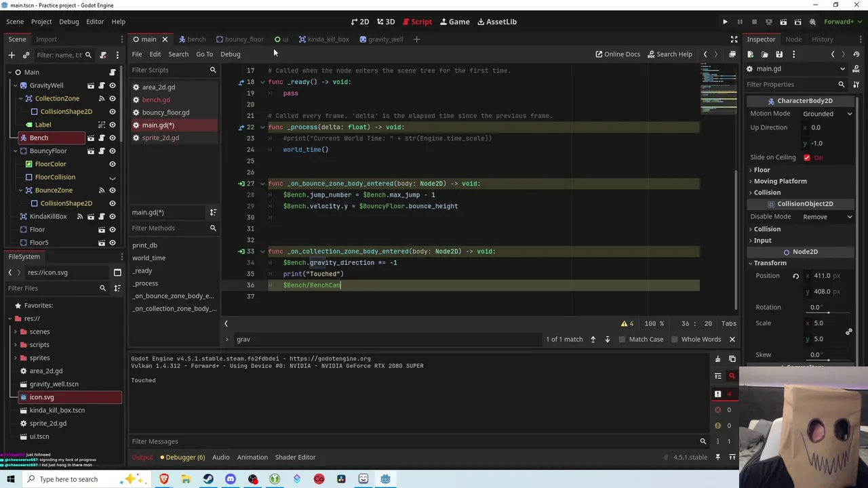The image size is (868, 488).
Task: Open the Debugger (6) bottom panel
Action: point(182,457)
